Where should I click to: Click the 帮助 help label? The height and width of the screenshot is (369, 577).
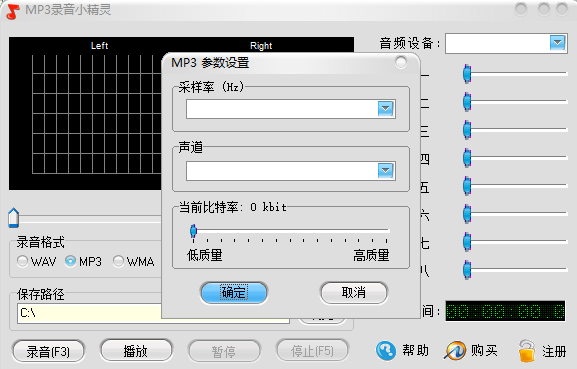point(415,350)
